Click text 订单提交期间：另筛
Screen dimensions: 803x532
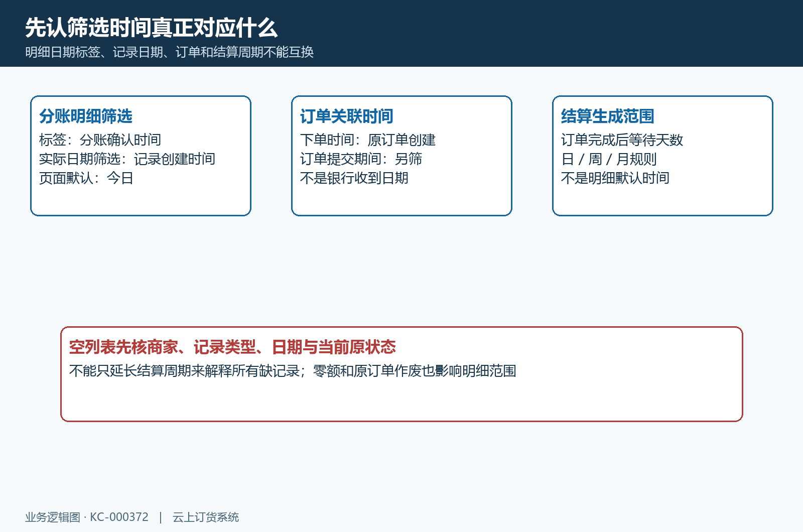click(361, 159)
